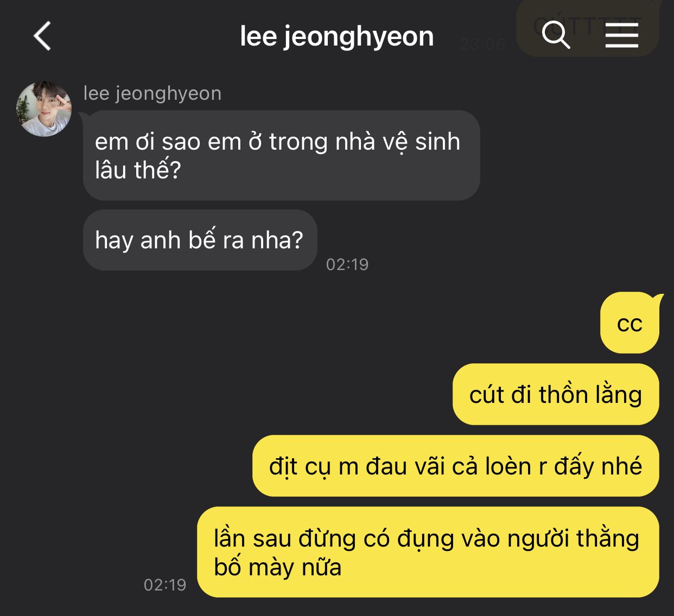Image resolution: width=674 pixels, height=616 pixels.
Task: Tap the faded 23:06 timestamp in the header
Action: (482, 44)
